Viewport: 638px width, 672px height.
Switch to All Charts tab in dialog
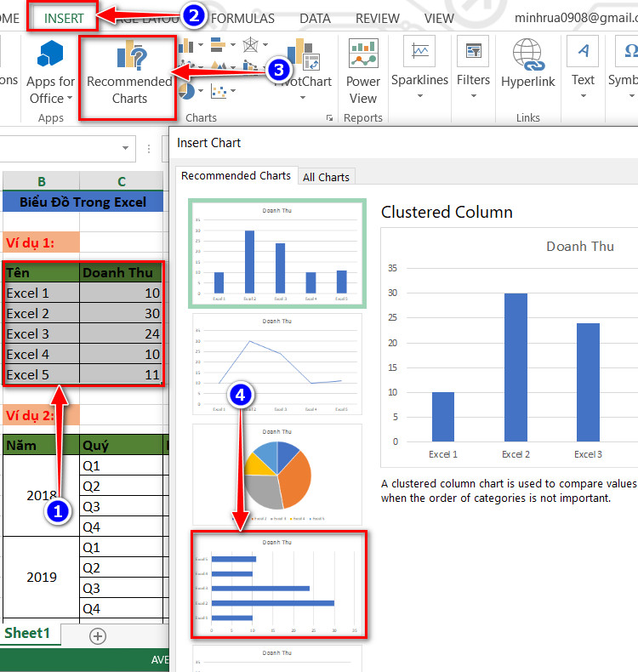coord(326,177)
